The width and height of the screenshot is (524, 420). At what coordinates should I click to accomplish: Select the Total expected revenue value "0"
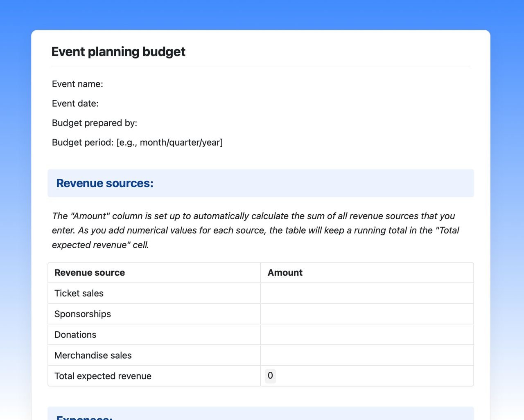(270, 375)
